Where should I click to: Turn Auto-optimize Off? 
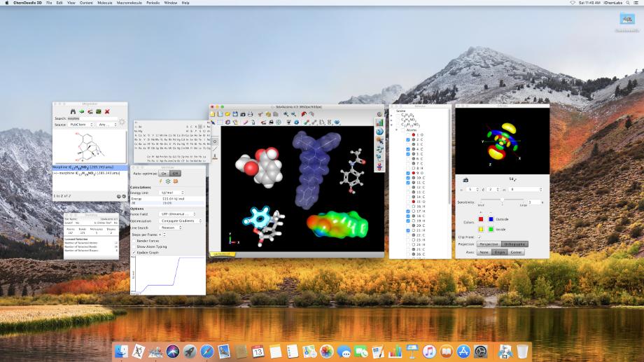point(176,174)
